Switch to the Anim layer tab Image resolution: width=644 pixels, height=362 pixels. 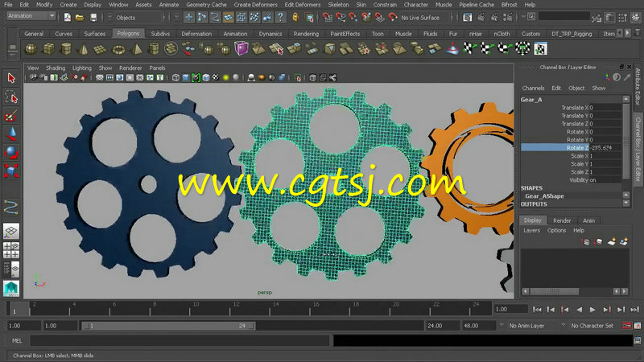(588, 220)
